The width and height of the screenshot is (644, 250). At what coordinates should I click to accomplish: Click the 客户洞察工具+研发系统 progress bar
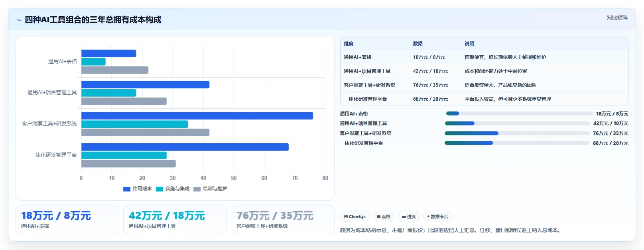tap(517, 133)
